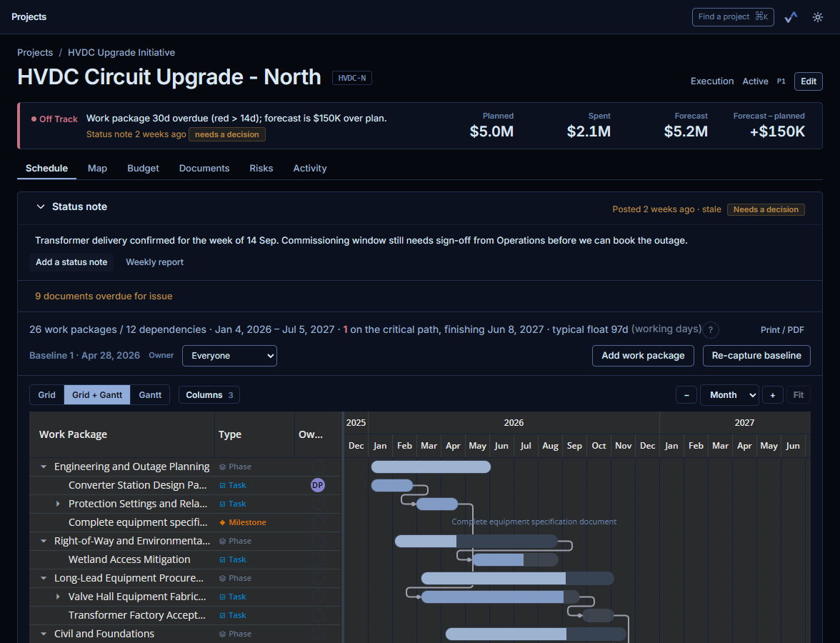Collapse Long-Lead Equipment Procurement phase

[44, 578]
